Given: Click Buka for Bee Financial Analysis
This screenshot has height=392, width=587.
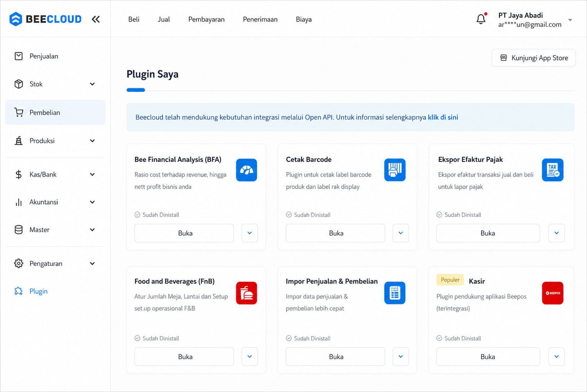Looking at the screenshot, I should 184,233.
